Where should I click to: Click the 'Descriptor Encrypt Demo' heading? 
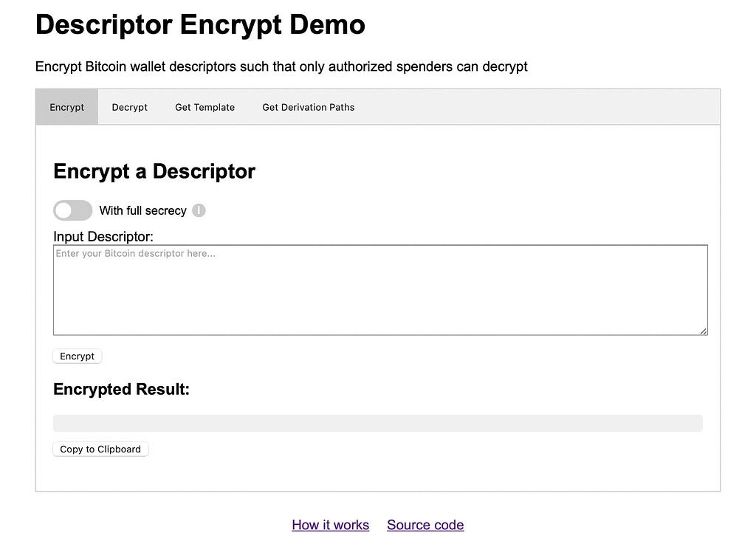(x=199, y=24)
